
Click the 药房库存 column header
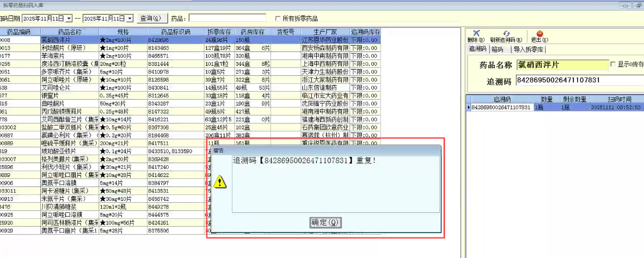pyautogui.click(x=253, y=32)
